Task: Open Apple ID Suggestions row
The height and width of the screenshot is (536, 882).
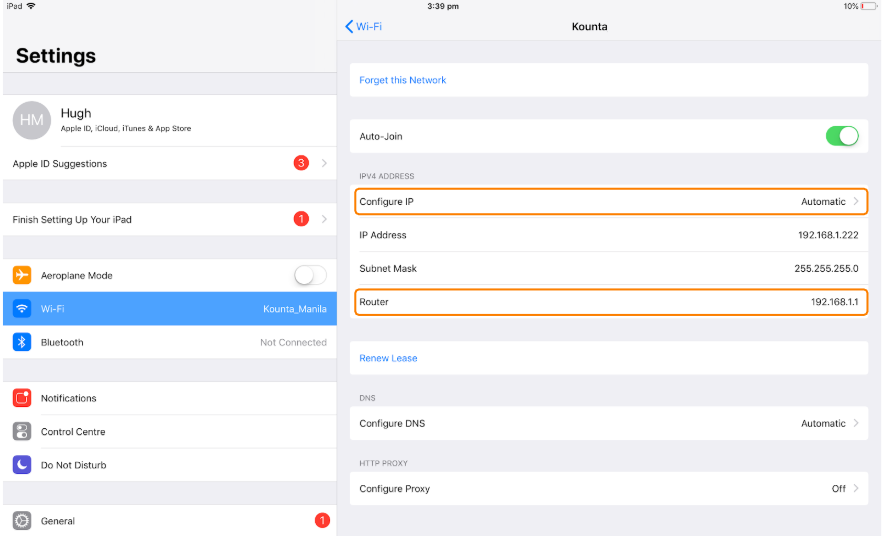Action: (170, 163)
